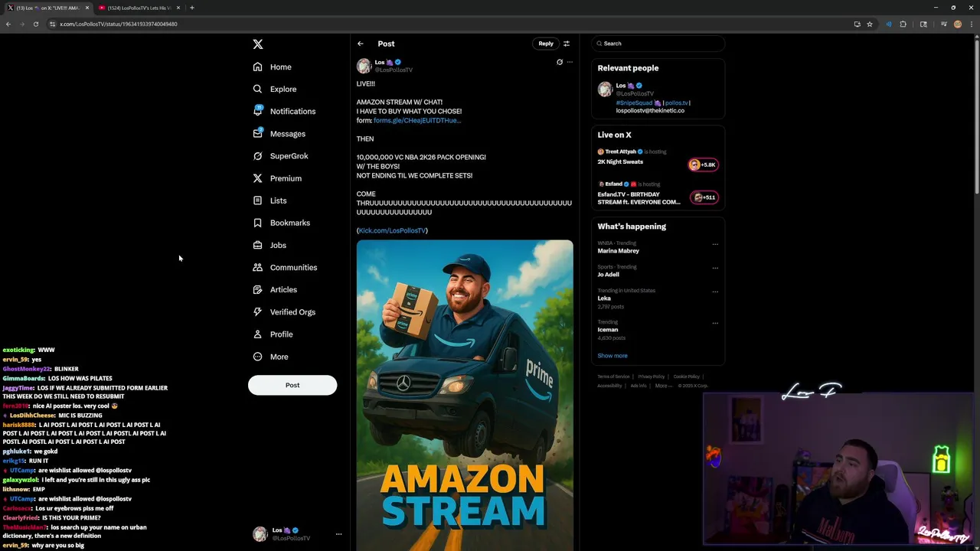
Task: Open the Terms of Service footer link
Action: (614, 377)
